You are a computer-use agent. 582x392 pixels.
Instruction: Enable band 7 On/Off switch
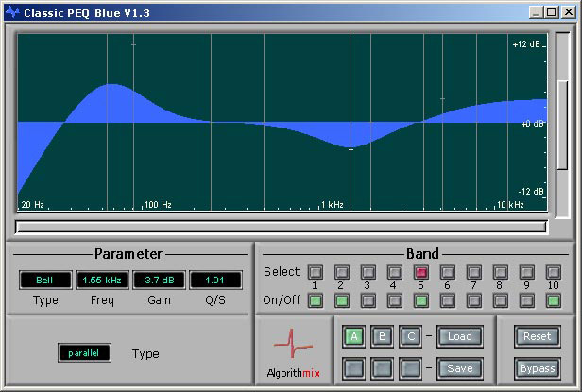coord(473,300)
